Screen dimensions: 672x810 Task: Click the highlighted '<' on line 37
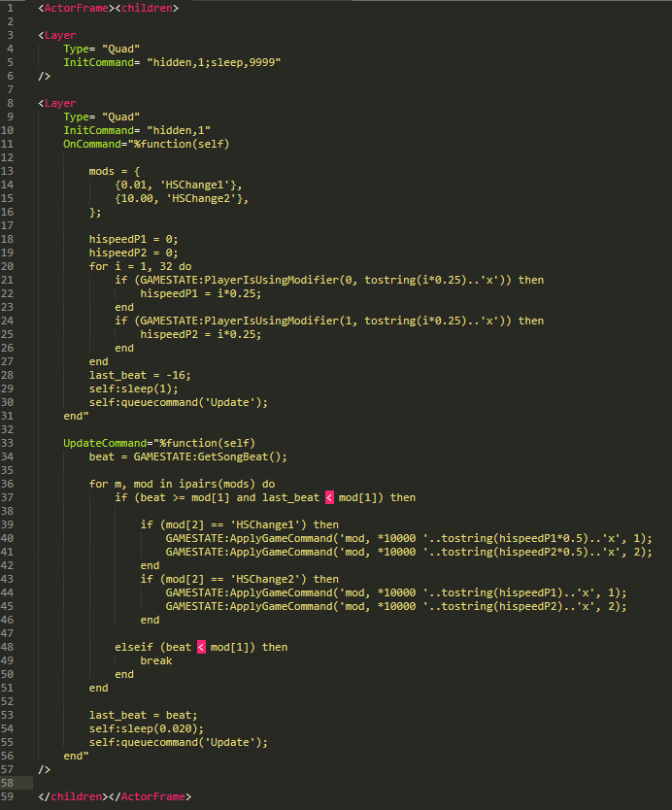329,498
